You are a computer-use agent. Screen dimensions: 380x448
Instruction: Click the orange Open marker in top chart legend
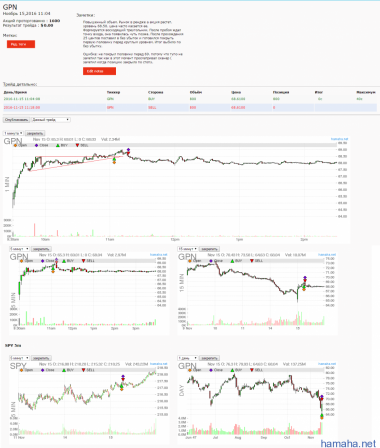15,145
